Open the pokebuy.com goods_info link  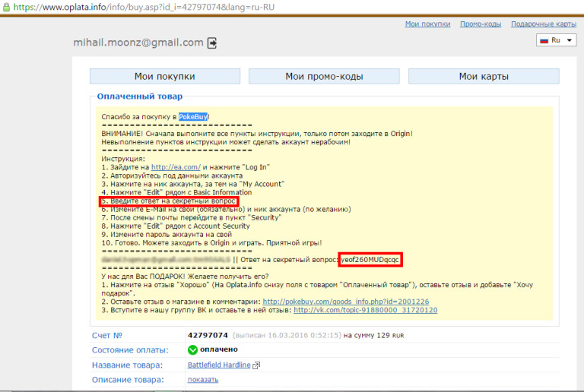(x=346, y=302)
